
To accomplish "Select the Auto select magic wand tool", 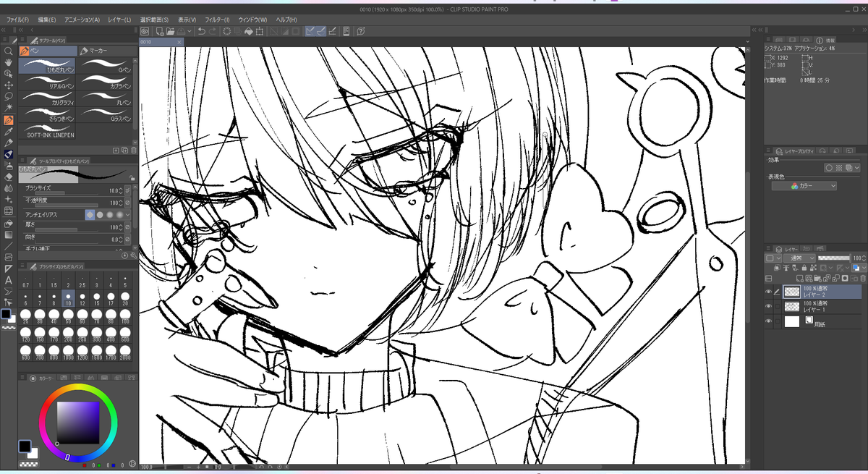I will coord(8,107).
